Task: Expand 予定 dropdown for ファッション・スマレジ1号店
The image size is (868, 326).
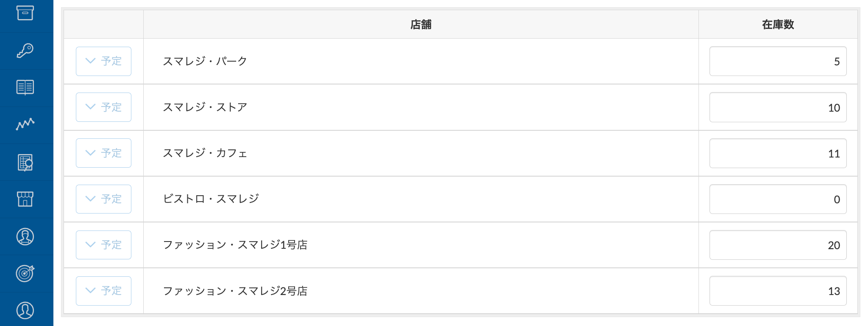Action: coord(103,244)
